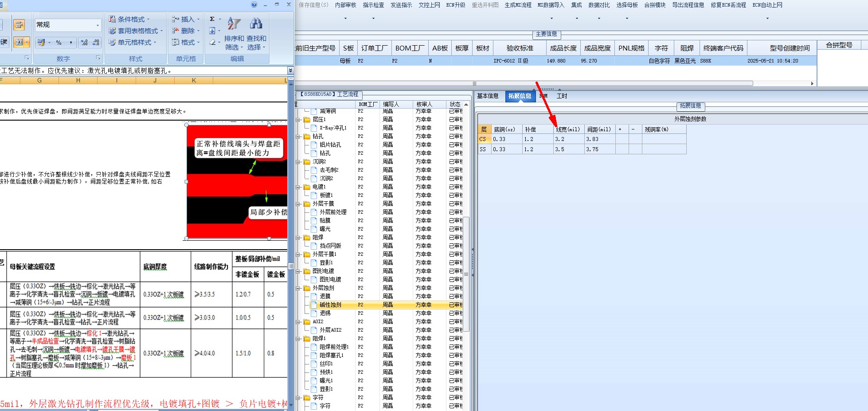Viewport: 868px width, 411px height.
Task: Switch to the 基本信息 tab
Action: pos(488,96)
